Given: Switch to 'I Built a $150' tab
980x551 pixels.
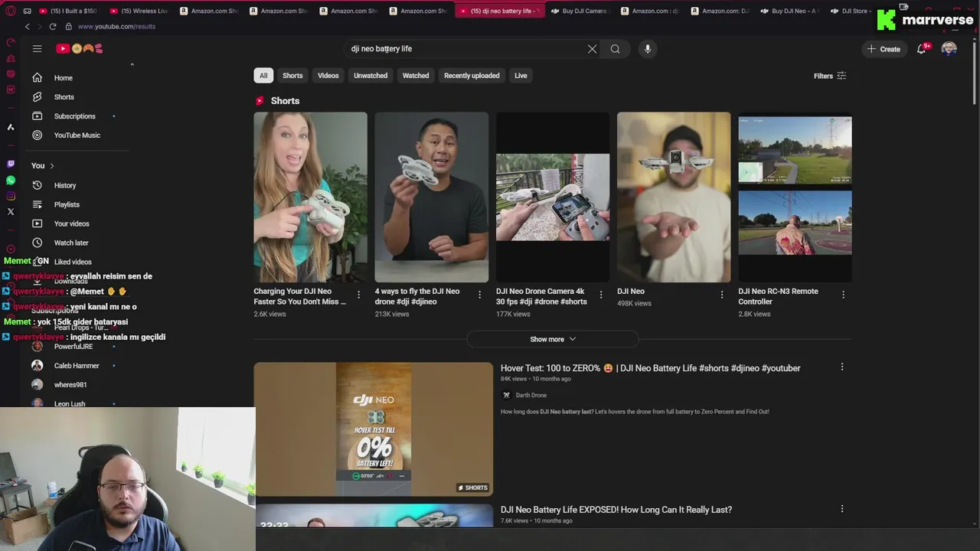Looking at the screenshot, I should (x=70, y=11).
